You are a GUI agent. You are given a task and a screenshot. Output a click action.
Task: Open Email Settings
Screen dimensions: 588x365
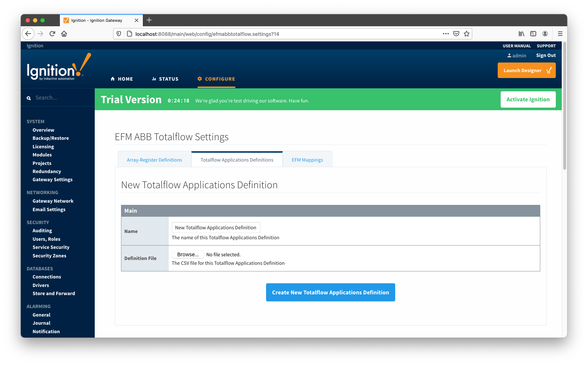click(x=49, y=210)
